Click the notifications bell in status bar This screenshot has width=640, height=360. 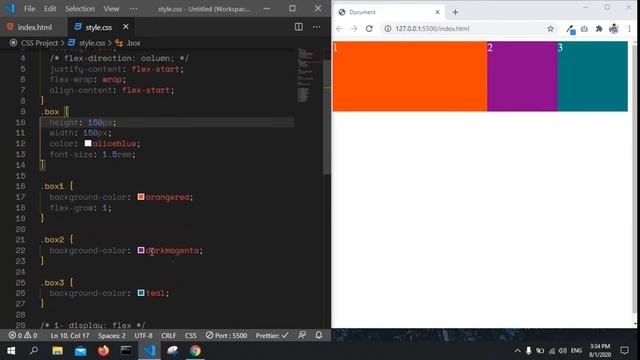point(319,335)
